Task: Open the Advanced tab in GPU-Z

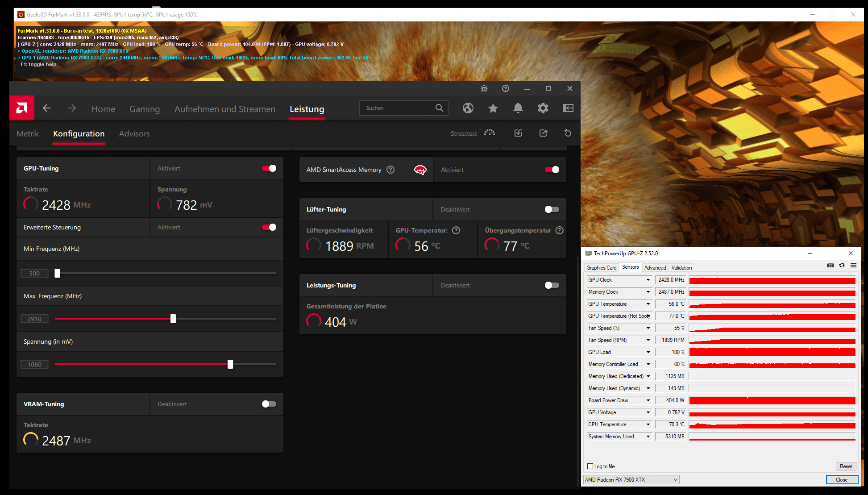Action: [655, 268]
